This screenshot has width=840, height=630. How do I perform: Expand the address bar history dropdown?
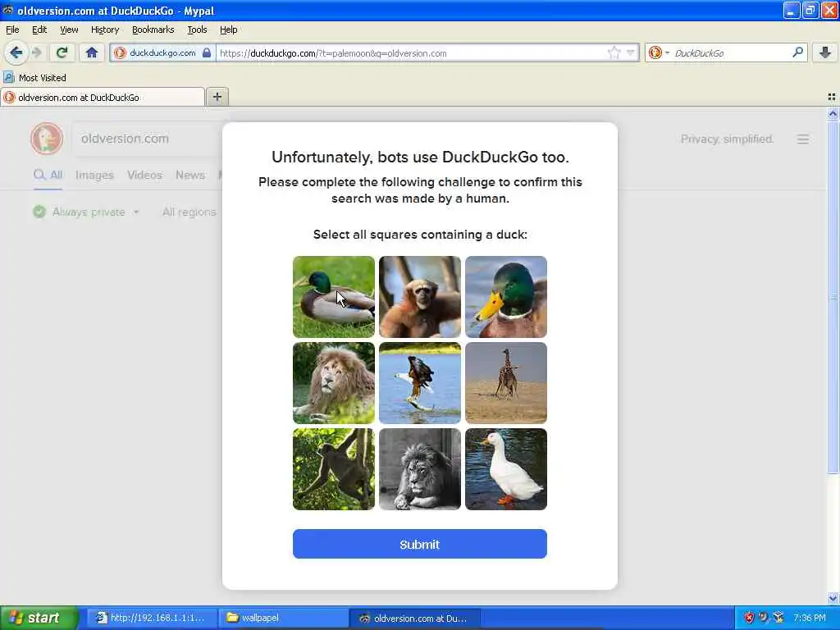[631, 52]
